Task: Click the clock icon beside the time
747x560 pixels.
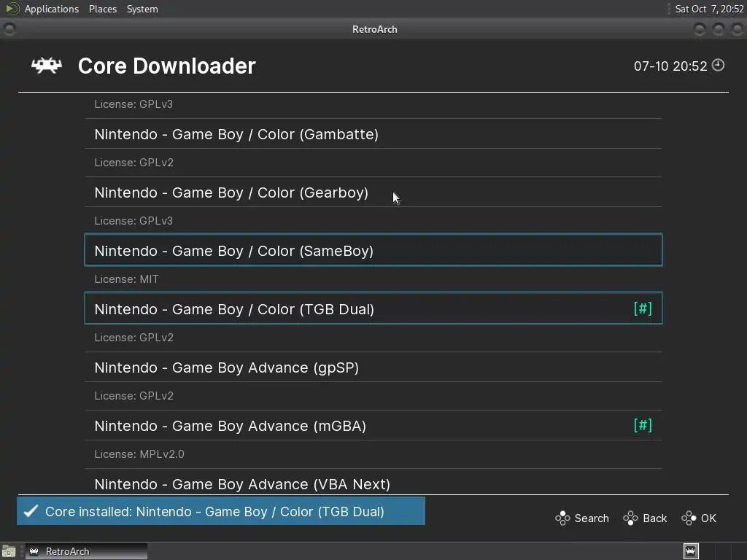Action: (719, 65)
